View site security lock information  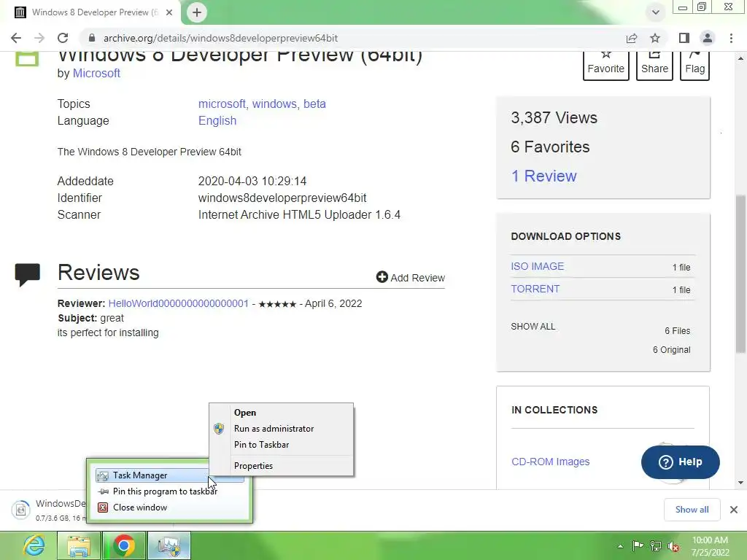92,38
